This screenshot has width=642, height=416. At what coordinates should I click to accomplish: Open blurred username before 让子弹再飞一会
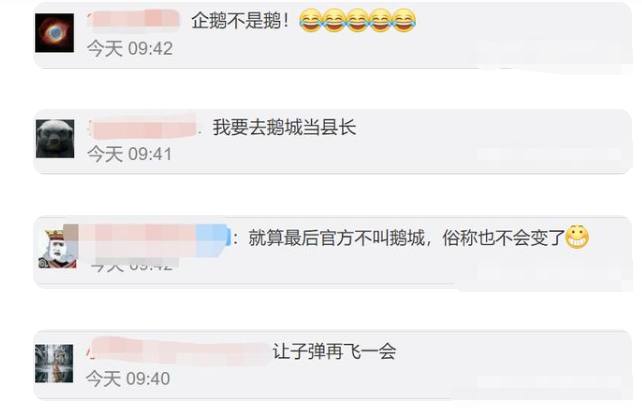point(178,351)
